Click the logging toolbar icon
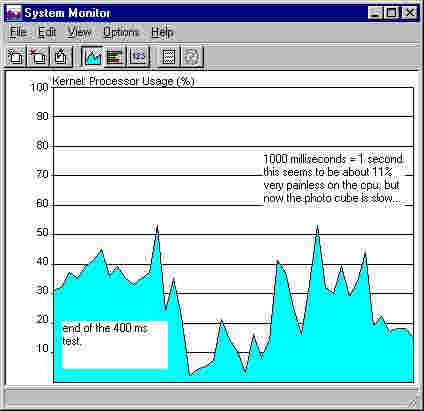424x411 pixels. click(169, 56)
